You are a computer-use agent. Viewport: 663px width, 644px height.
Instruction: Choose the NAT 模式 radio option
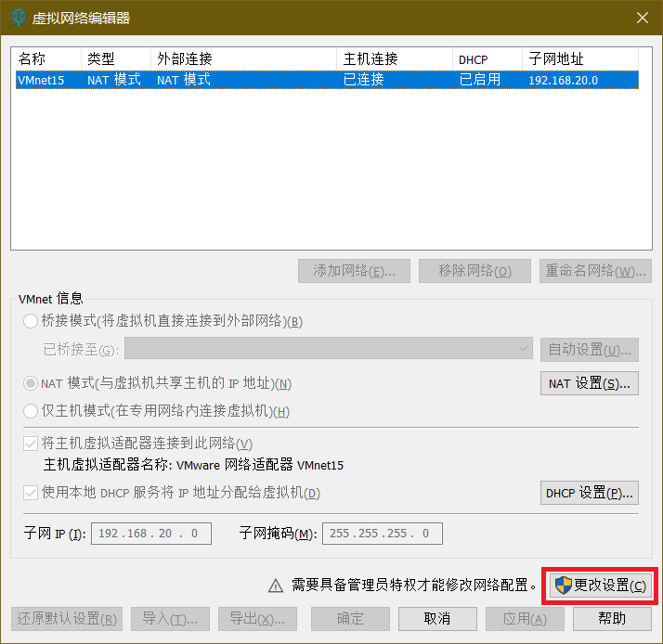pos(31,383)
